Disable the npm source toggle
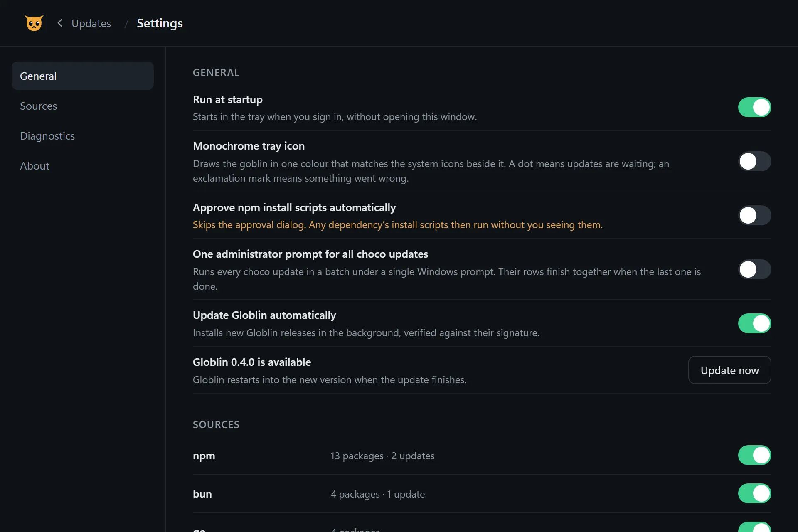798x532 pixels. [x=754, y=455]
